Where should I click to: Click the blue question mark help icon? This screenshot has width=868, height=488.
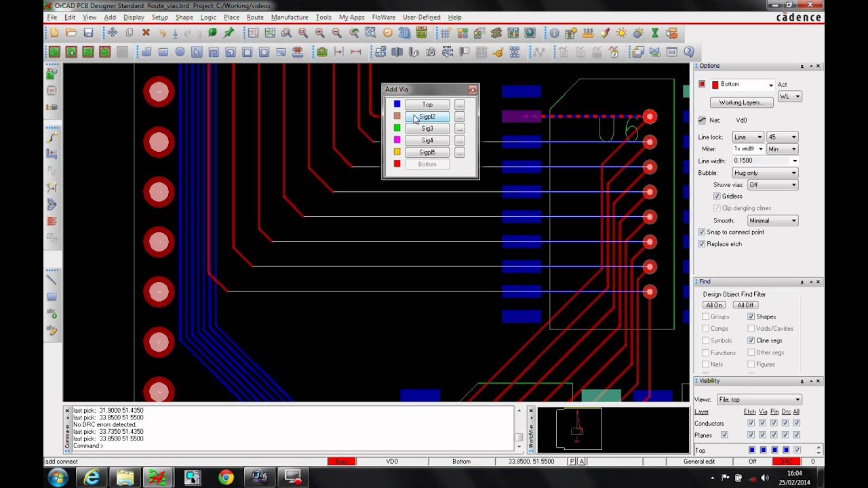pyautogui.click(x=689, y=52)
